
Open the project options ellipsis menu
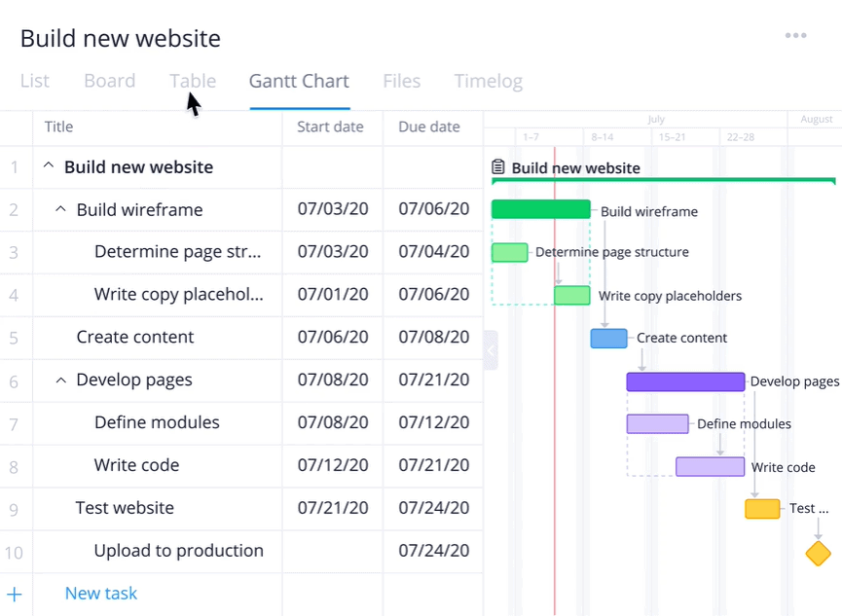coord(795,35)
